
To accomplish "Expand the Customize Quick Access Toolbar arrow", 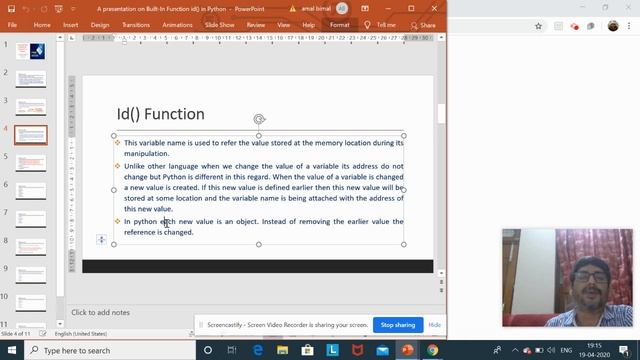I will click(x=73, y=9).
